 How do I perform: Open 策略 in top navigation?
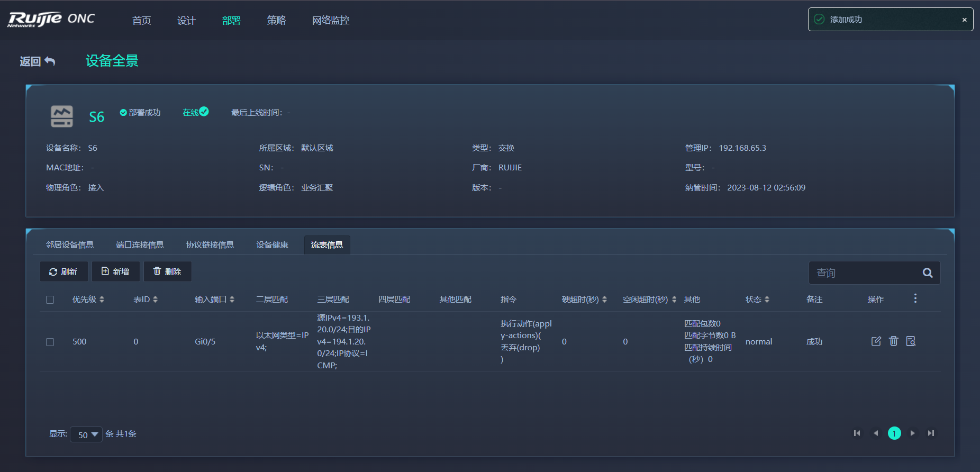point(276,20)
